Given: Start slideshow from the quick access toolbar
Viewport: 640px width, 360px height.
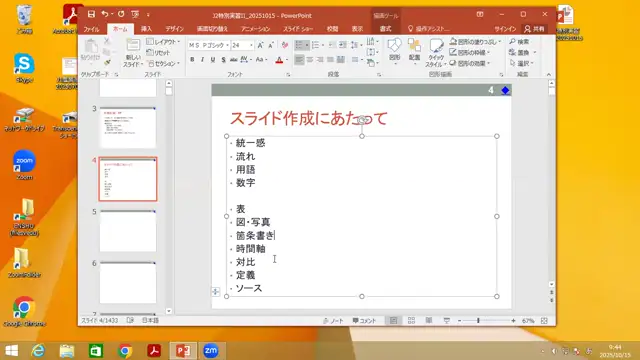Looking at the screenshot, I should [135, 14].
